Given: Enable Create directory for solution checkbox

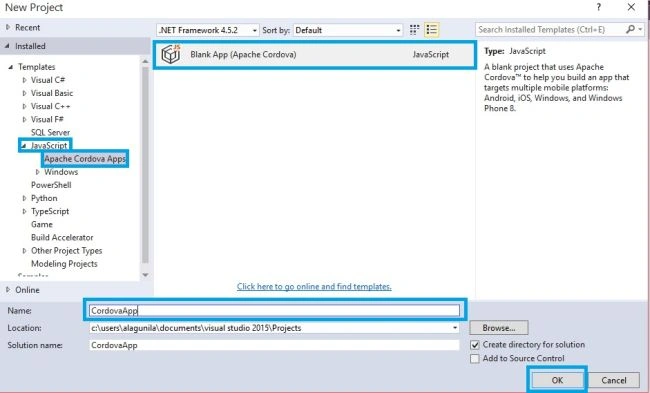Looking at the screenshot, I should pyautogui.click(x=475, y=345).
